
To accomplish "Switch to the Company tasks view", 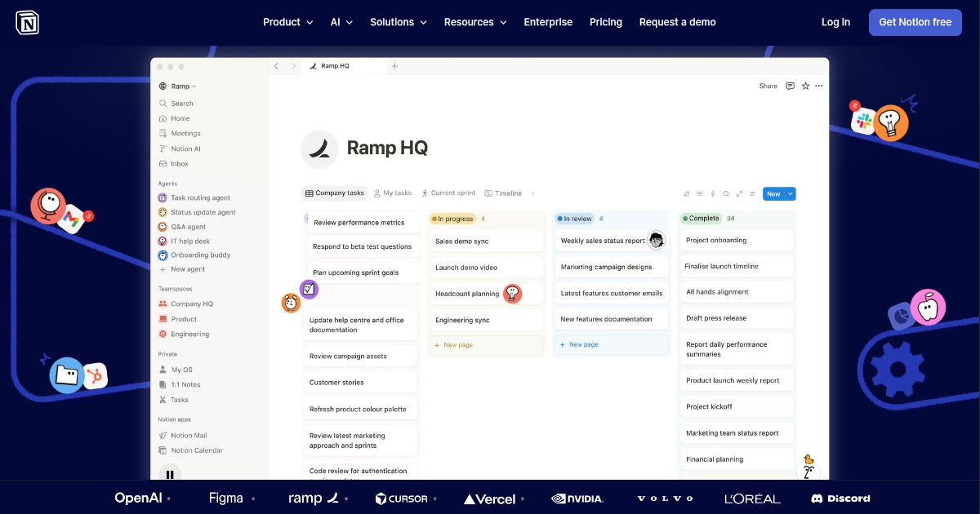I will click(335, 193).
